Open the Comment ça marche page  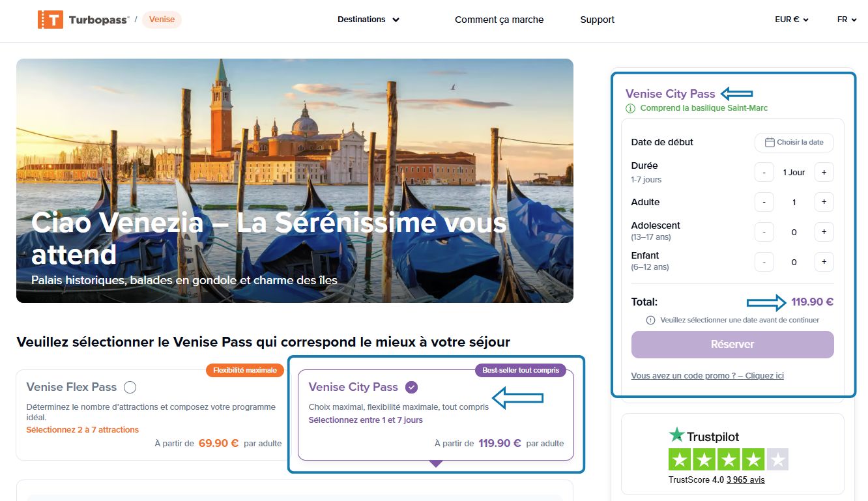pyautogui.click(x=499, y=20)
